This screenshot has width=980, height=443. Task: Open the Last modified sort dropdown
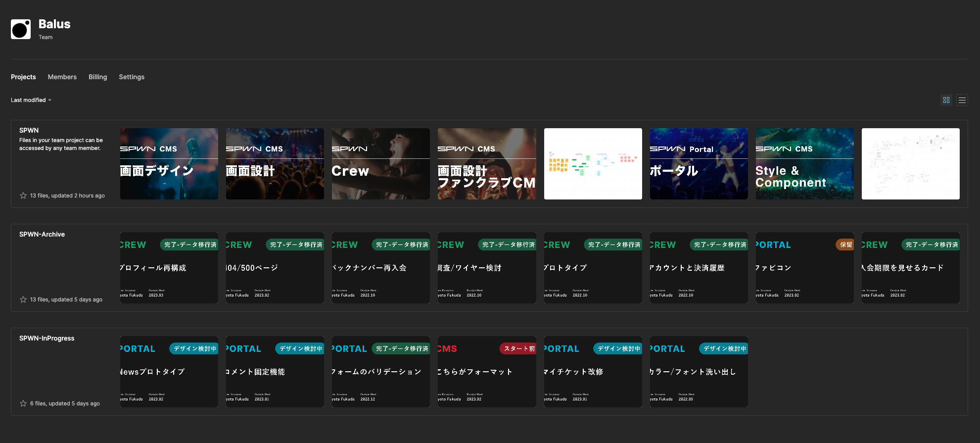[x=31, y=100]
